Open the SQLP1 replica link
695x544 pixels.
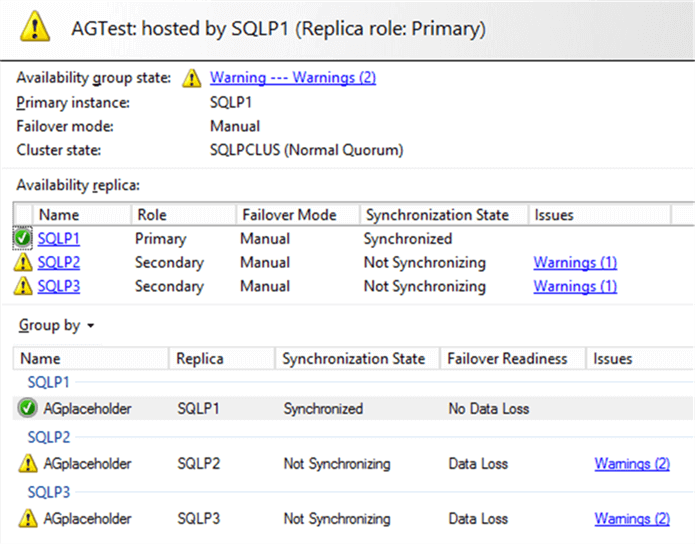[58, 239]
